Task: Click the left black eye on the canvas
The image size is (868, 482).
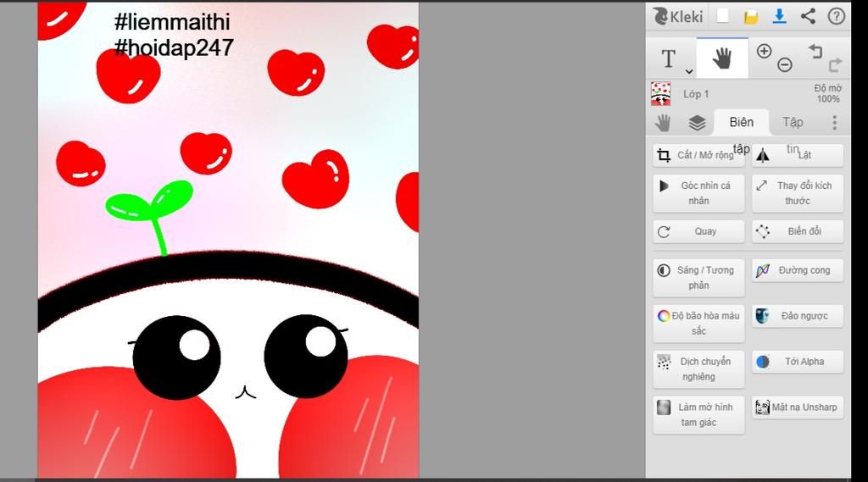Action: pyautogui.click(x=176, y=357)
